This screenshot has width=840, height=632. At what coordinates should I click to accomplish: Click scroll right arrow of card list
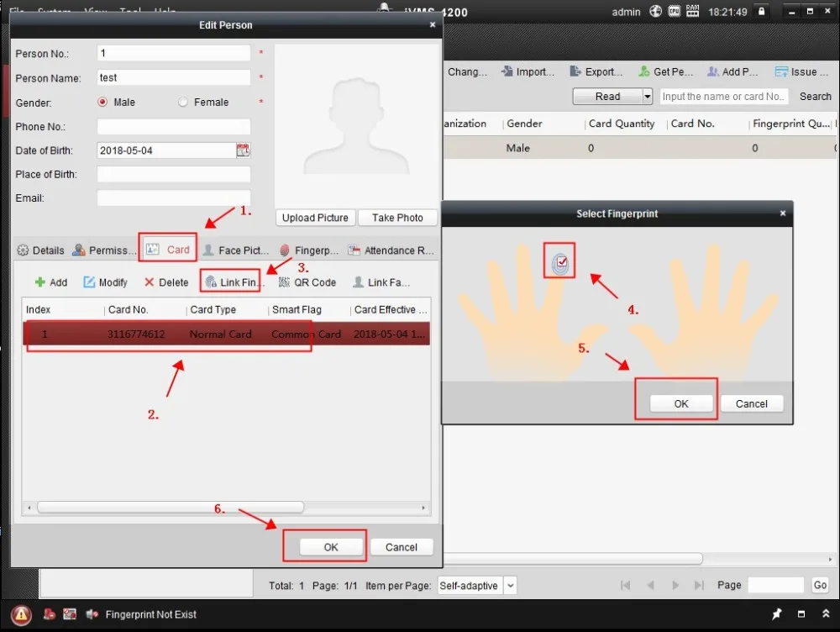click(423, 507)
